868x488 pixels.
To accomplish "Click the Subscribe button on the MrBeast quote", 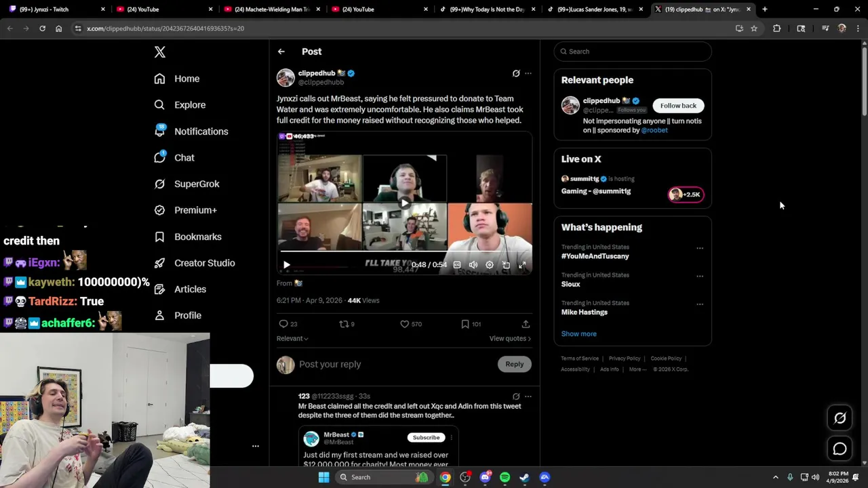I will [427, 438].
